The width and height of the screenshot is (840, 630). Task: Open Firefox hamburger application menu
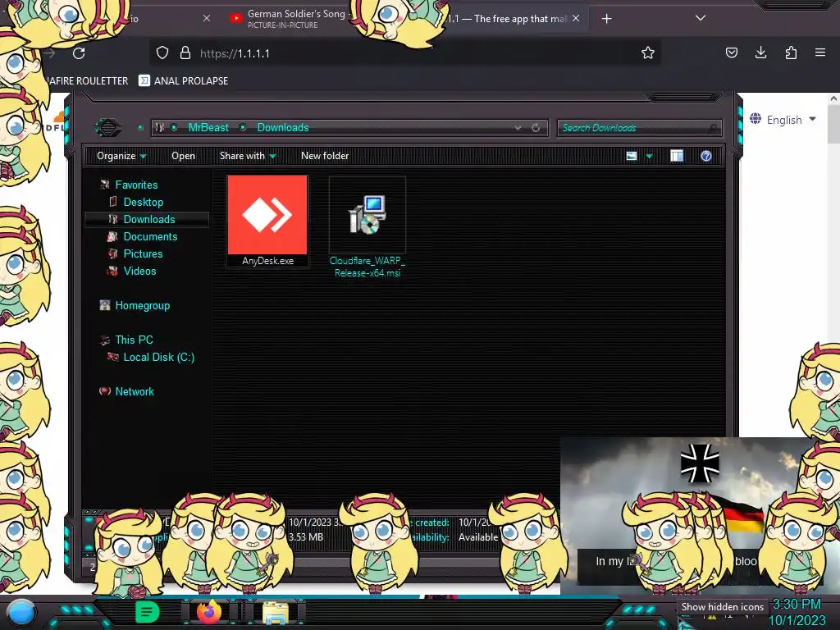820,52
